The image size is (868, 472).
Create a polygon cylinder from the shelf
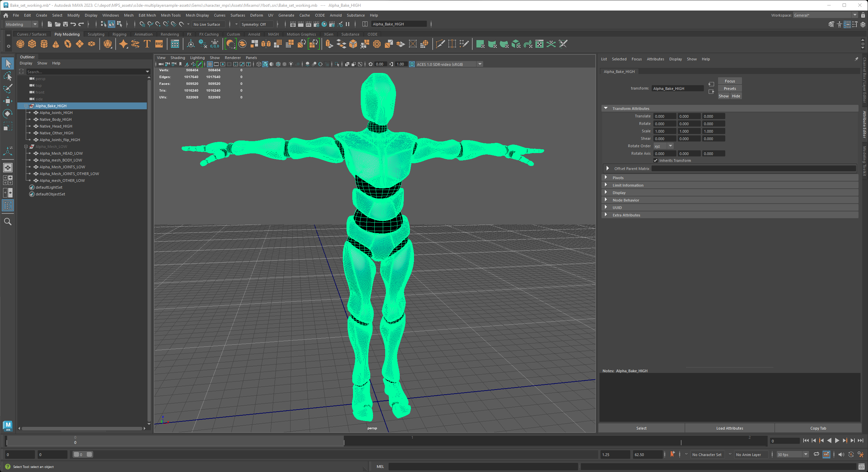(44, 44)
